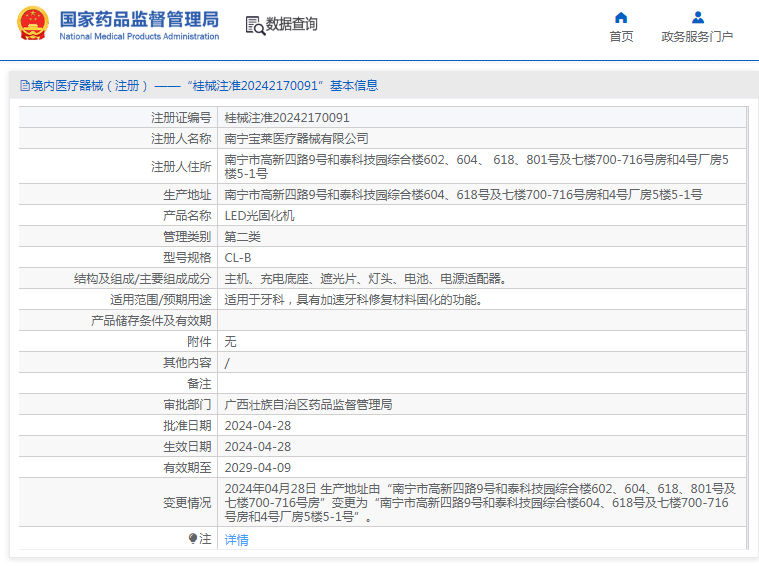Click 产品储存条件及有效期 label
Image resolution: width=759 pixels, height=566 pixels.
[151, 321]
